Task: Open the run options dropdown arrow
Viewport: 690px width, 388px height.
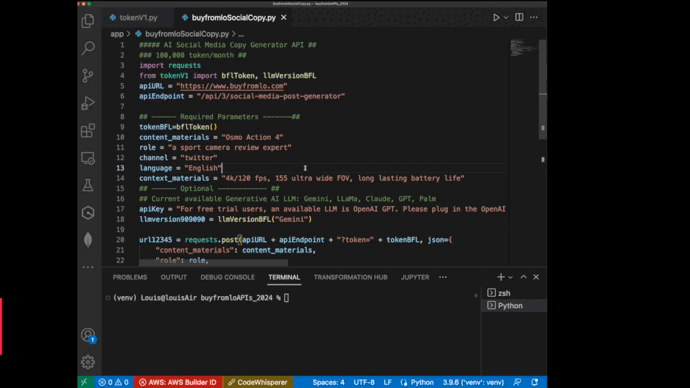Action: (506, 18)
